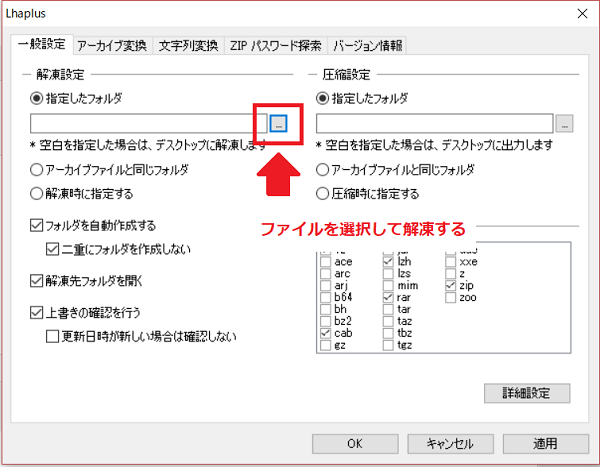The width and height of the screenshot is (600, 467).
Task: Choose アーカイブファイルと同じフォルダ for extraction
Action: click(109, 170)
